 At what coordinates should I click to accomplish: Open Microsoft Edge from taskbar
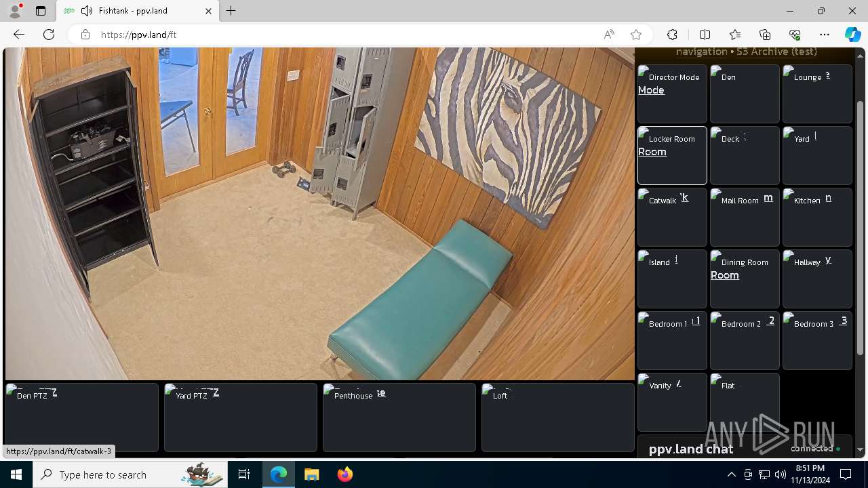point(279,474)
